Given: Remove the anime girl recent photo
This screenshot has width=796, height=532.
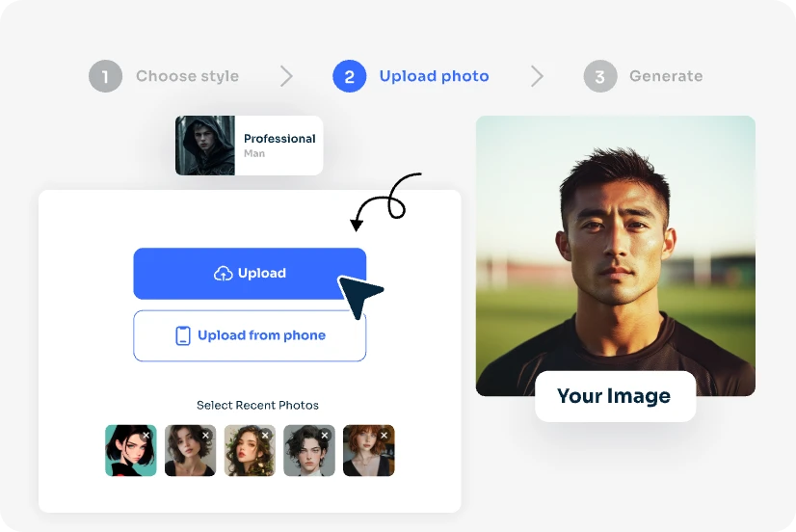Looking at the screenshot, I should tap(146, 435).
